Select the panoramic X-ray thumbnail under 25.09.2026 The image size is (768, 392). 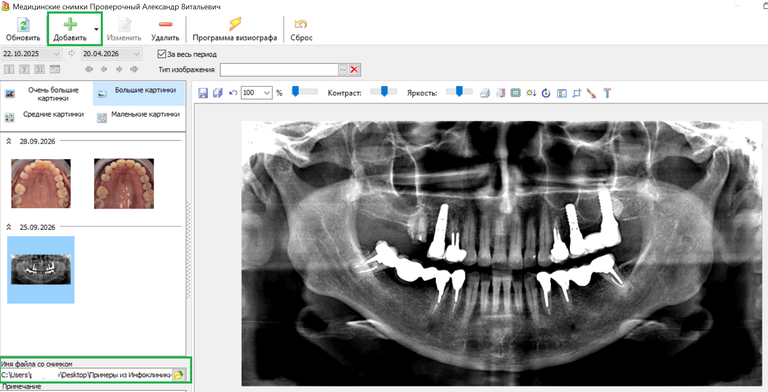coord(41,270)
